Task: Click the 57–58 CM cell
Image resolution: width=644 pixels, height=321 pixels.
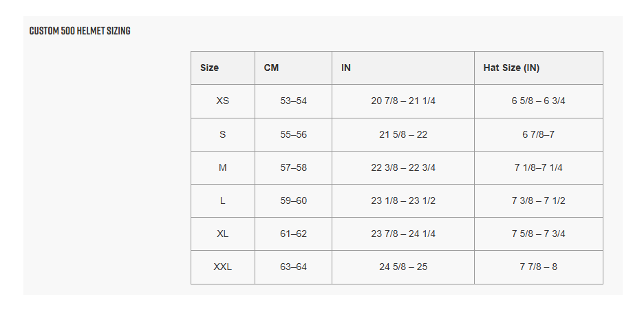Action: 293,167
